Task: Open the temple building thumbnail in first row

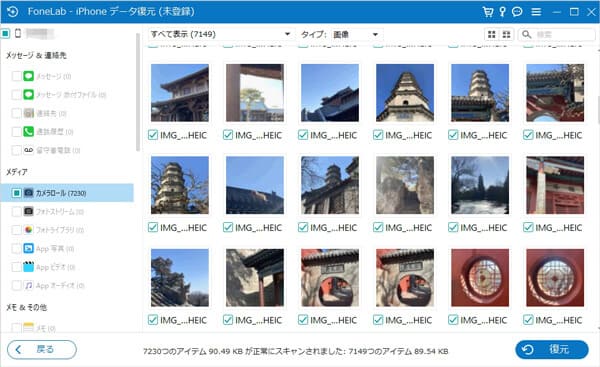Action: 180,93
